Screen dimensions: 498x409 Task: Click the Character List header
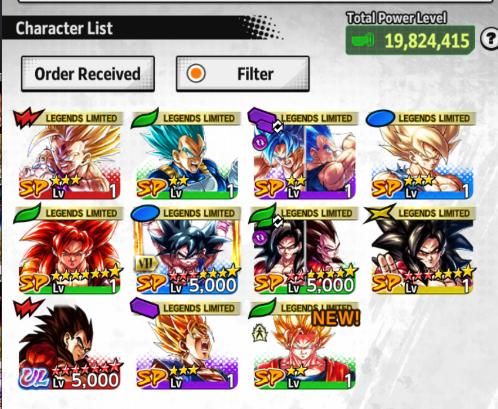pyautogui.click(x=64, y=28)
